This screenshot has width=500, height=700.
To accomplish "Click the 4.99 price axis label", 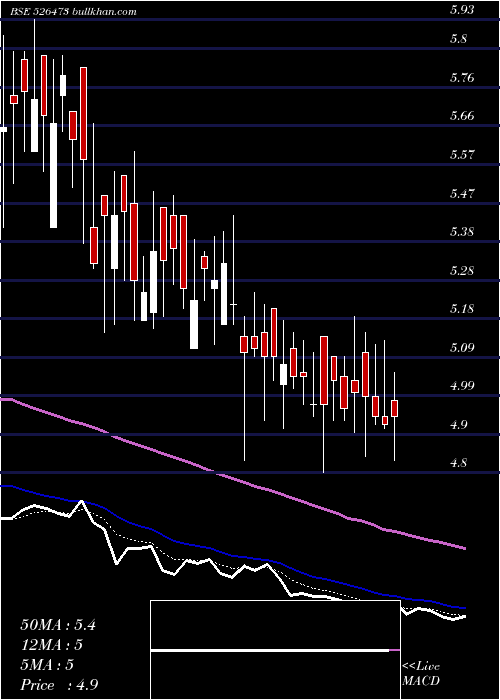I will pos(461,386).
